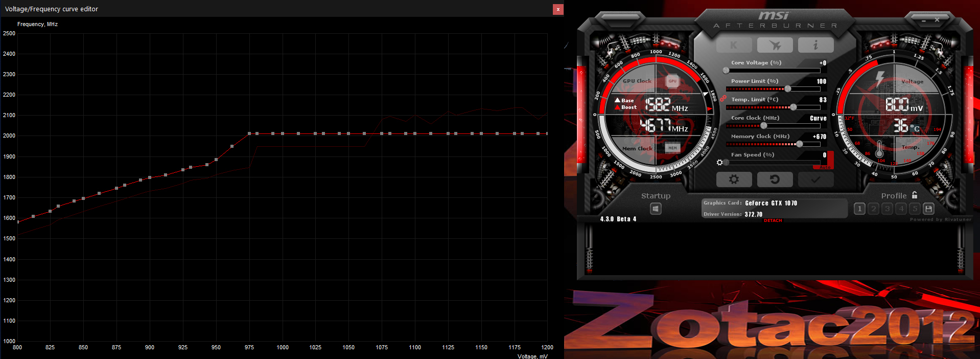Toggle the Profile lock icon

915,195
